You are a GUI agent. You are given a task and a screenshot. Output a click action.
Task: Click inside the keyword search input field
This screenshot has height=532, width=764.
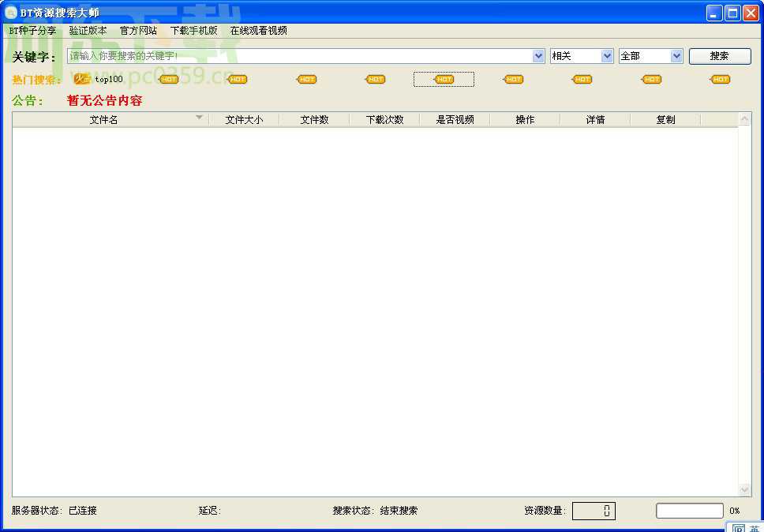pos(300,56)
